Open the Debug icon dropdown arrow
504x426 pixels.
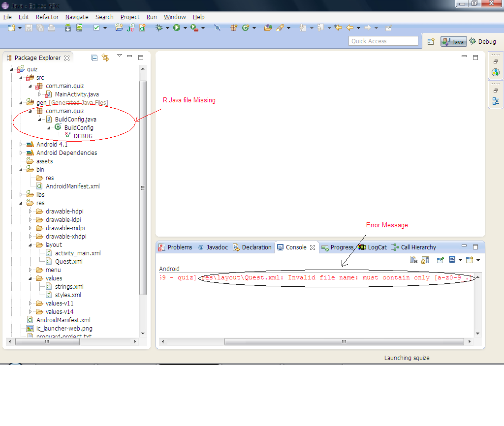pyautogui.click(x=167, y=28)
